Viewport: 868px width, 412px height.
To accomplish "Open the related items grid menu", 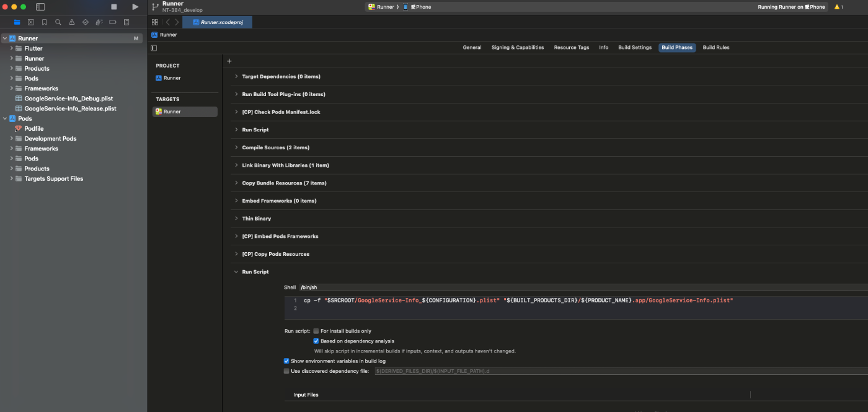I will pyautogui.click(x=155, y=22).
